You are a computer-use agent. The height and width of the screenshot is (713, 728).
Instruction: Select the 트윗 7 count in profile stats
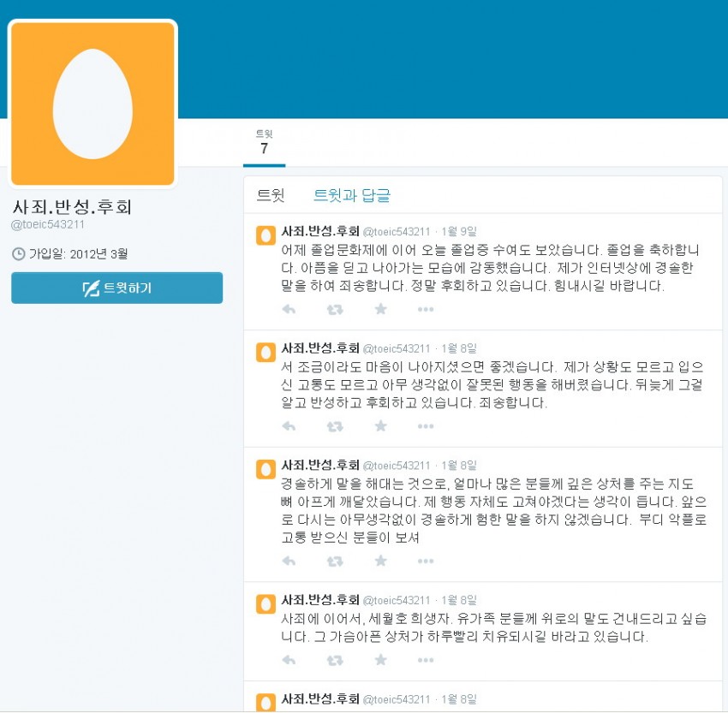click(264, 142)
